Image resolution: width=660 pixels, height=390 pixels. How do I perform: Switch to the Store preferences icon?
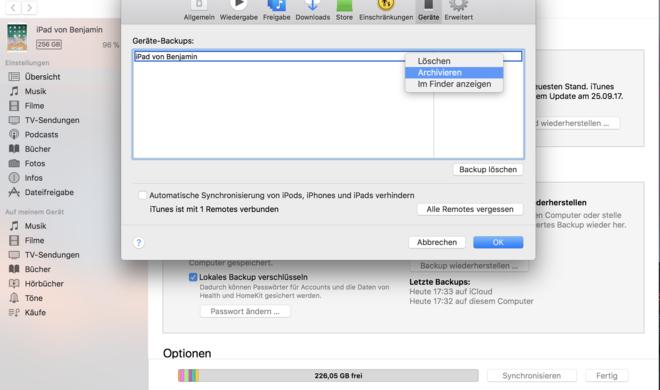click(x=344, y=5)
